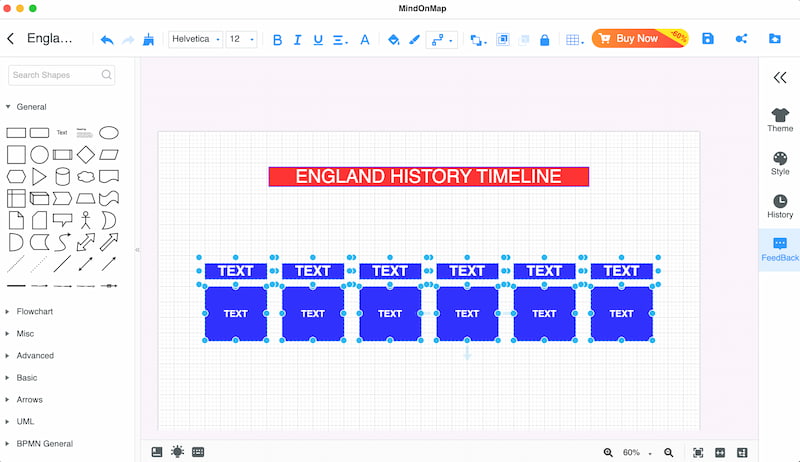Image resolution: width=800 pixels, height=462 pixels.
Task: Click the fullscreen icon in bottom bar
Action: click(720, 452)
